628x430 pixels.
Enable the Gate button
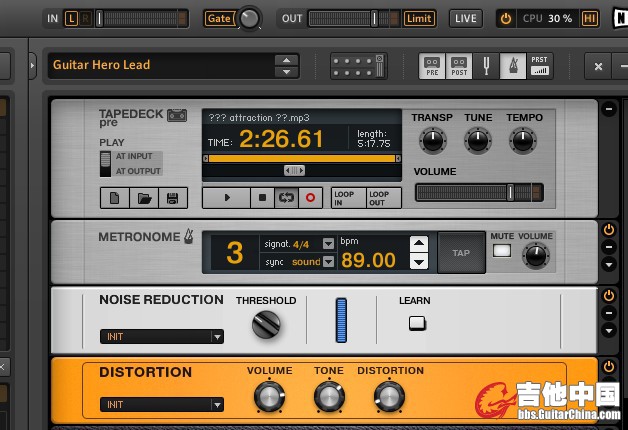pyautogui.click(x=219, y=18)
